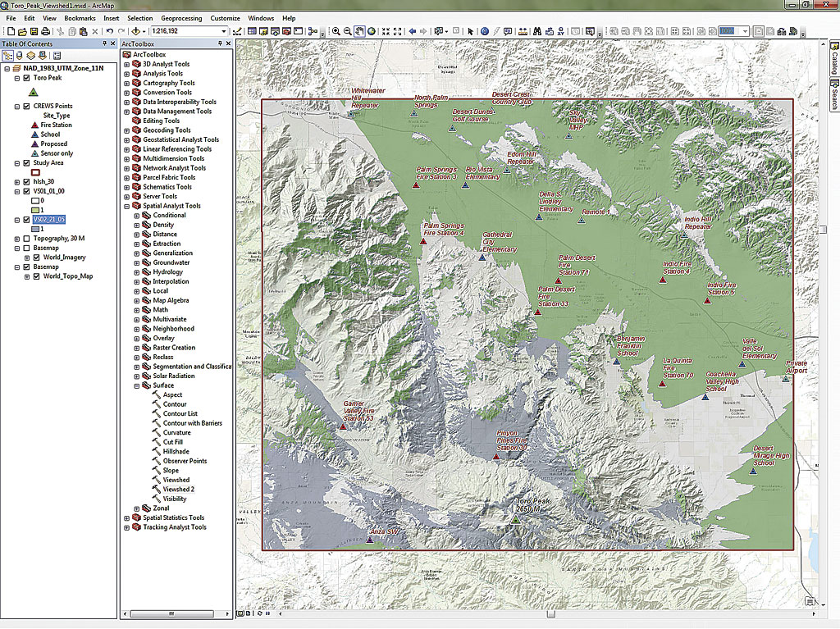
Task: List By Visibility in contents
Action: point(31,55)
